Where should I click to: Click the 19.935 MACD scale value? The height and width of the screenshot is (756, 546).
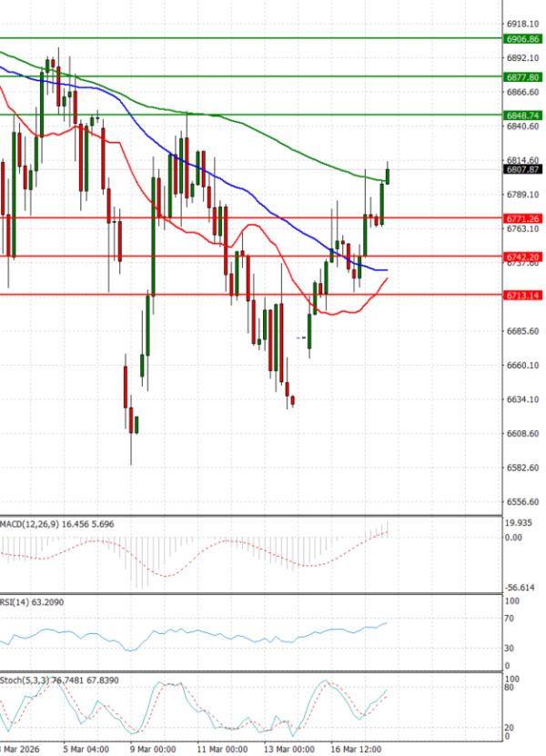pyautogui.click(x=519, y=523)
